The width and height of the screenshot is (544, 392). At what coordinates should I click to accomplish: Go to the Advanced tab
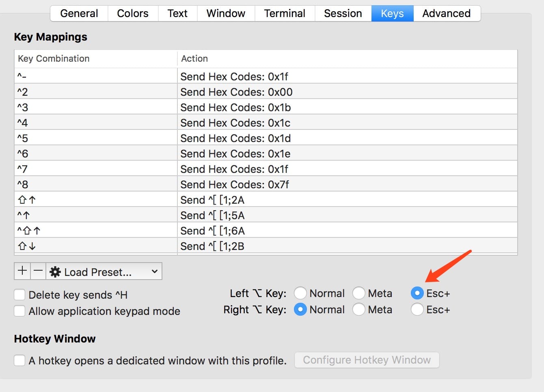point(447,13)
